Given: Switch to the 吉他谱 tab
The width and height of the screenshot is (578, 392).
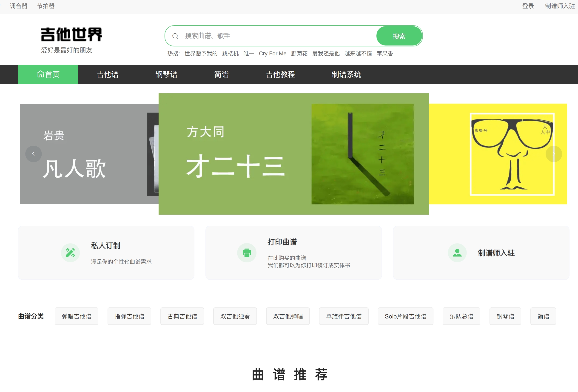Looking at the screenshot, I should (x=107, y=74).
